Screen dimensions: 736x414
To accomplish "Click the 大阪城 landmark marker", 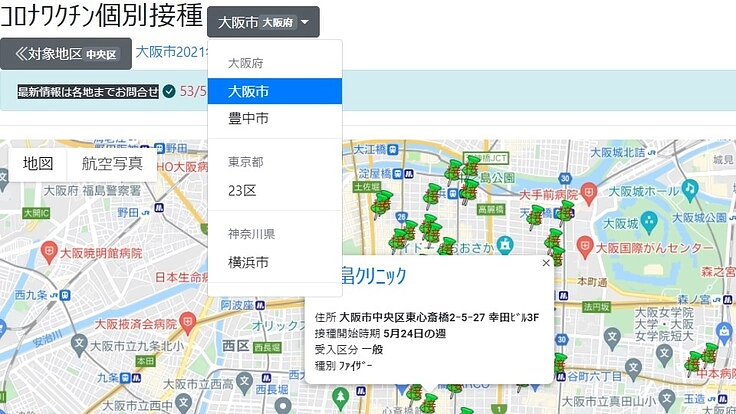I will (x=649, y=222).
